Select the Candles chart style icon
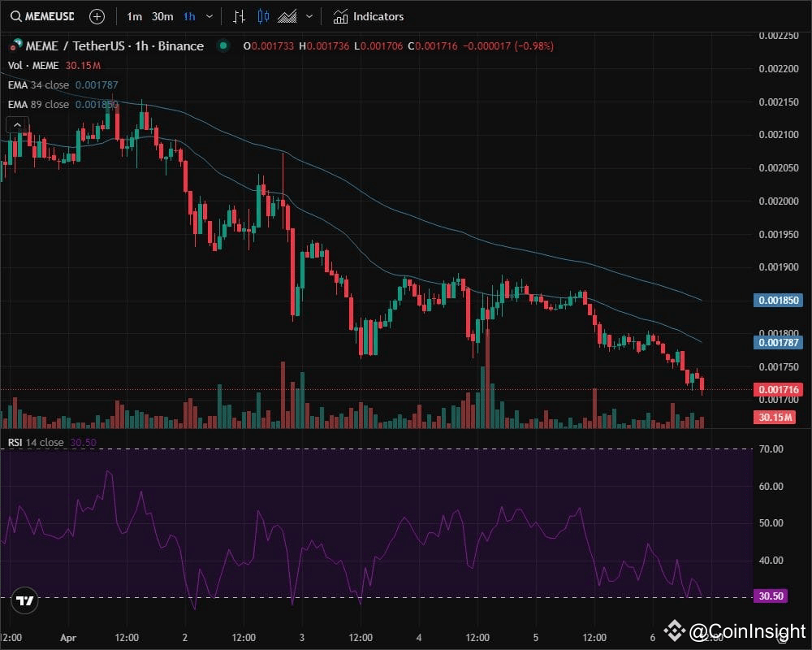Viewport: 812px width, 650px height. pyautogui.click(x=263, y=16)
